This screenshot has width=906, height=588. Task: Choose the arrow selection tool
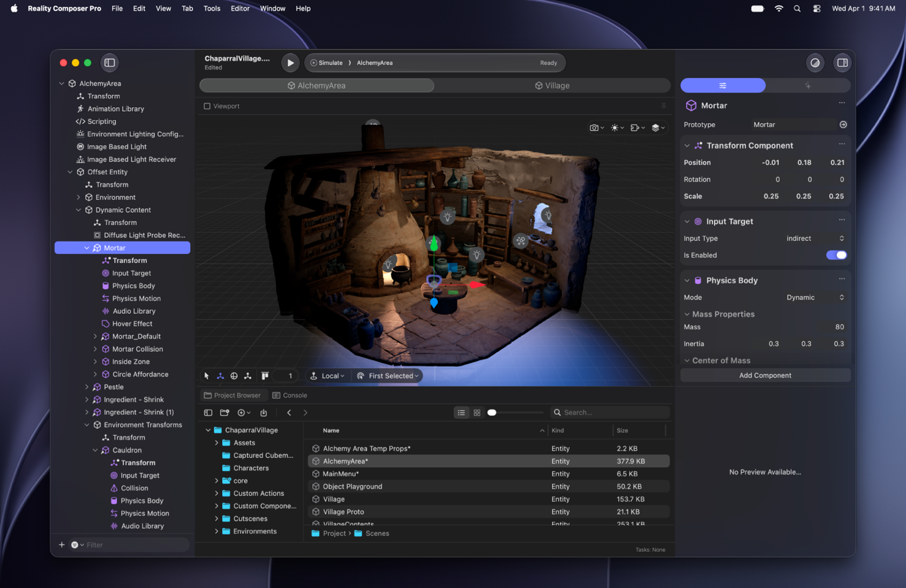coord(207,376)
